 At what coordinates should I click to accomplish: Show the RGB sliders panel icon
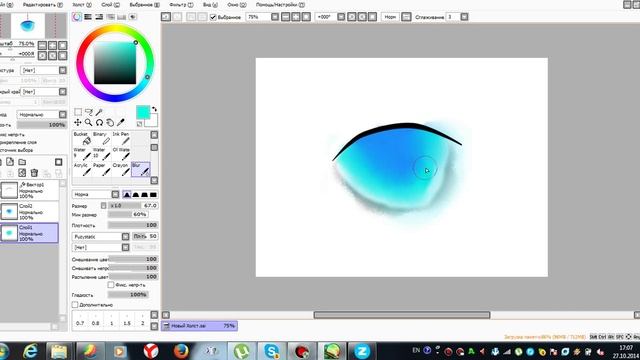pyautogui.click(x=88, y=17)
